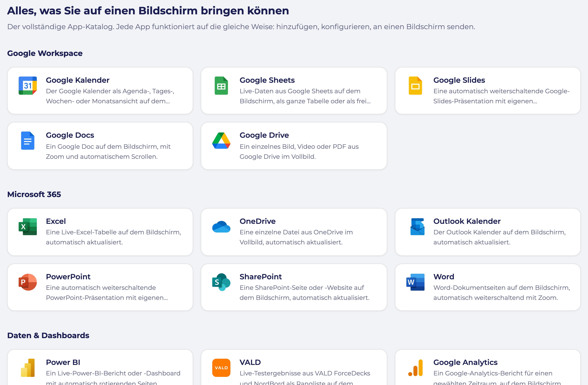Open the Power BI title
The height and width of the screenshot is (385, 588).
[63, 362]
